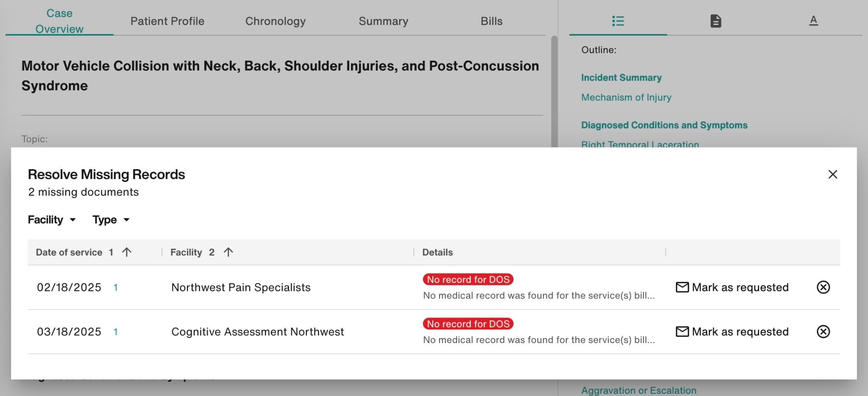868x396 pixels.
Task: Switch to the document icon tab
Action: 715,21
